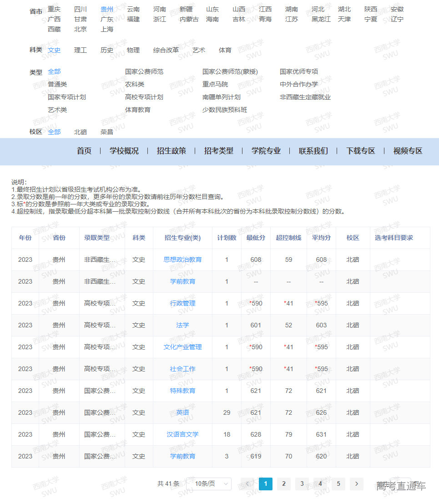Jump to results page 5

coord(338,484)
